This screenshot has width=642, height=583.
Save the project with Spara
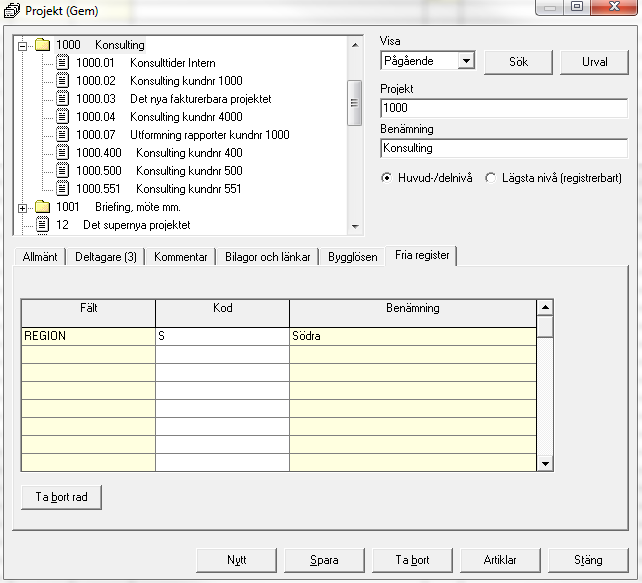coord(324,560)
